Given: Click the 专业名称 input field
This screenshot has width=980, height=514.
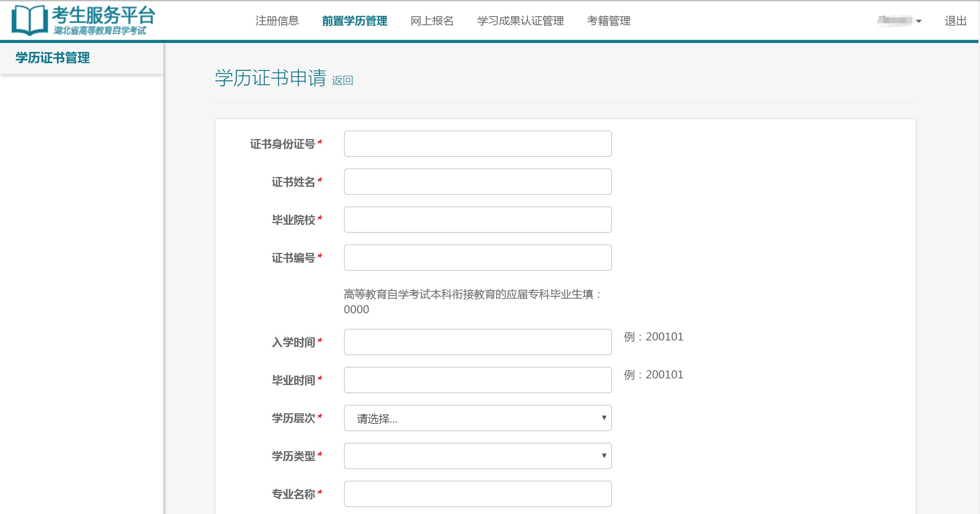Looking at the screenshot, I should (477, 494).
